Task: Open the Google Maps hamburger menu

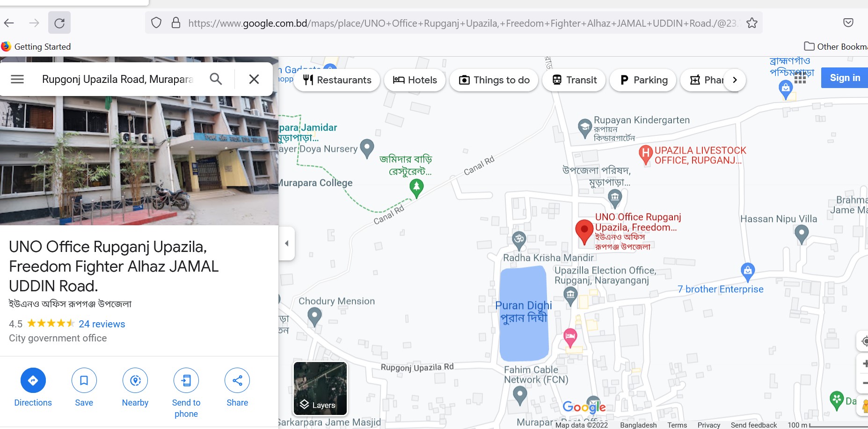Action: click(17, 79)
